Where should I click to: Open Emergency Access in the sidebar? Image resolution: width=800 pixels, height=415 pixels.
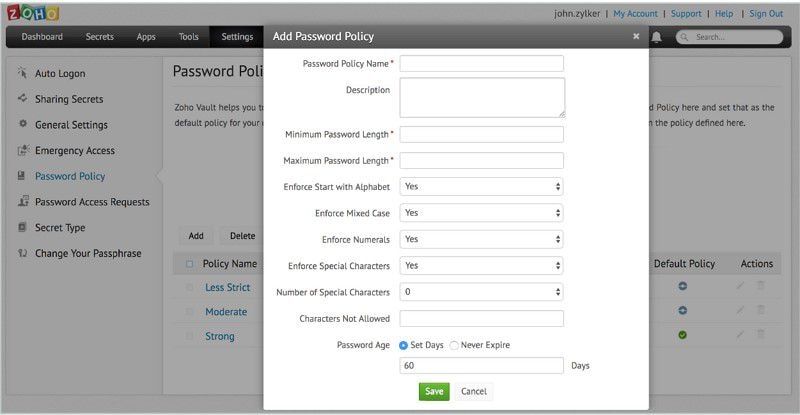[x=74, y=151]
